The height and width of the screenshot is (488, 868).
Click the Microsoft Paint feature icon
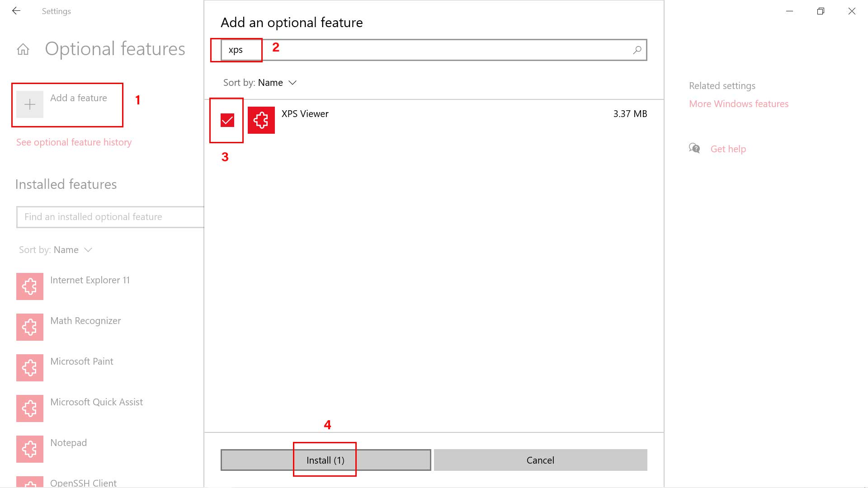(x=30, y=368)
